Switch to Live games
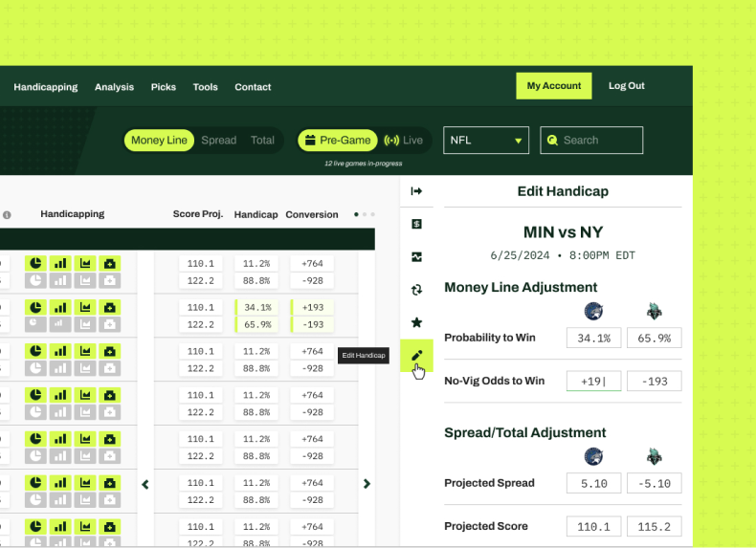The width and height of the screenshot is (756, 548). click(404, 141)
